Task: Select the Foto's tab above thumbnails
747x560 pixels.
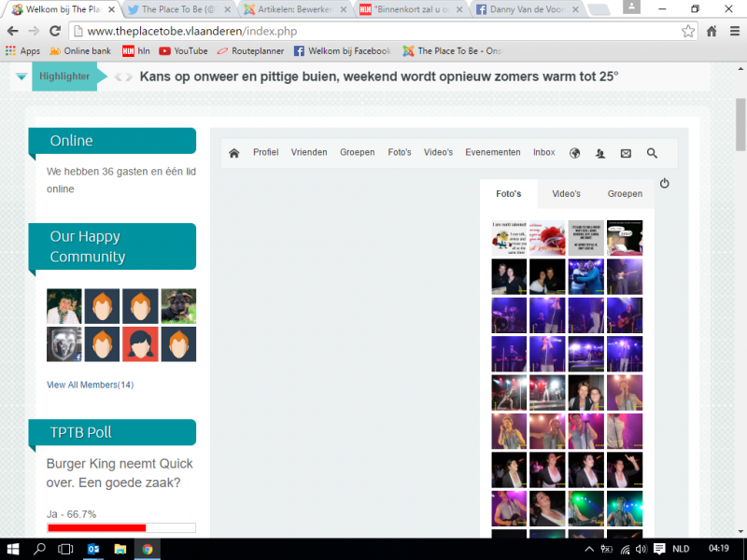Action: click(x=509, y=194)
